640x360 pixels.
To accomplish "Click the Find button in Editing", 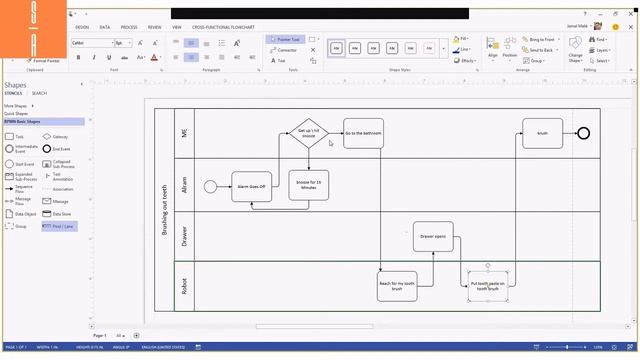I will 598,40.
